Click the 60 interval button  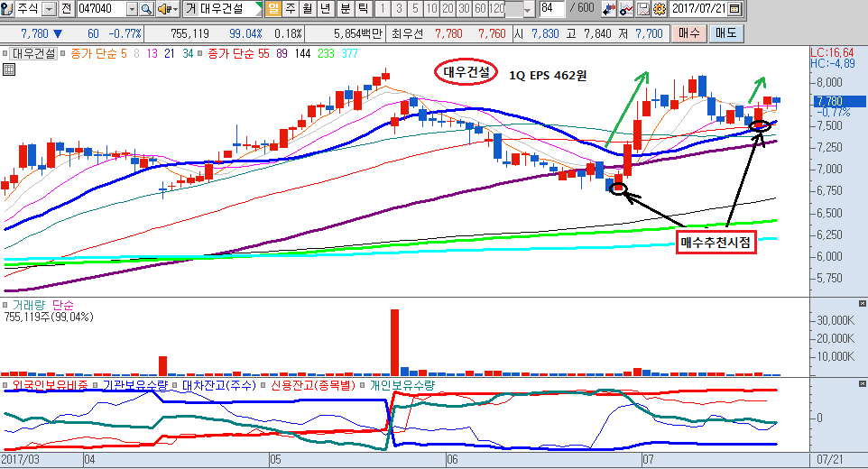481,9
